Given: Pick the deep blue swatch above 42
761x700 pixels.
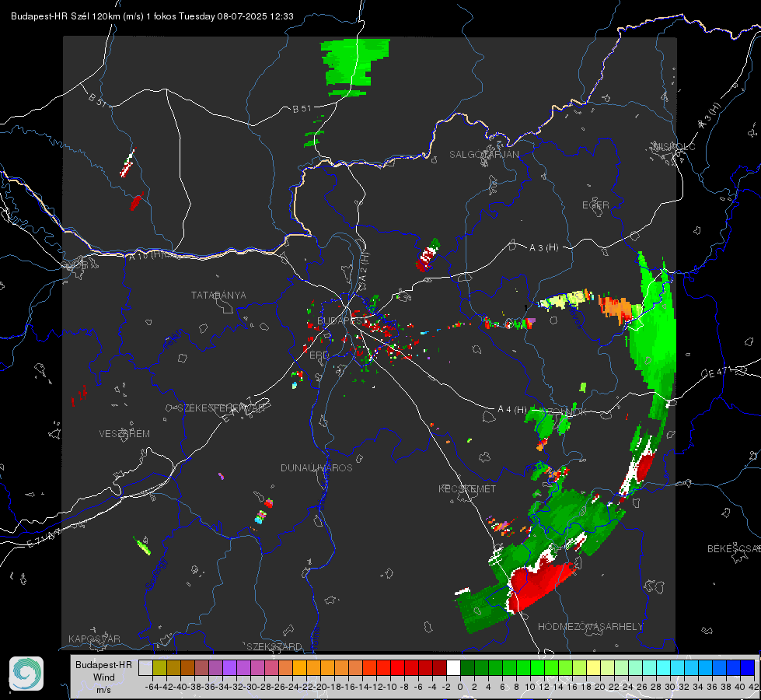Looking at the screenshot, I should click(748, 667).
